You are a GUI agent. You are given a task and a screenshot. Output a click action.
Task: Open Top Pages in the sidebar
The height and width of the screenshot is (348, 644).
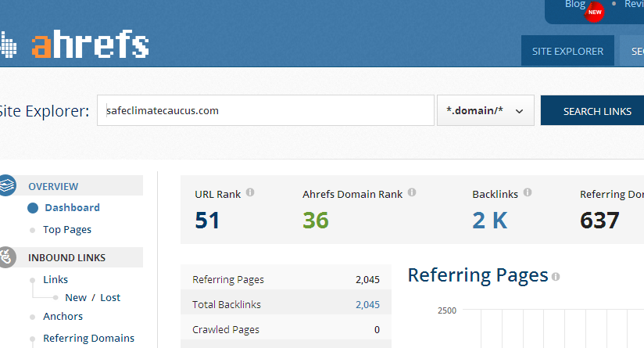[67, 230]
